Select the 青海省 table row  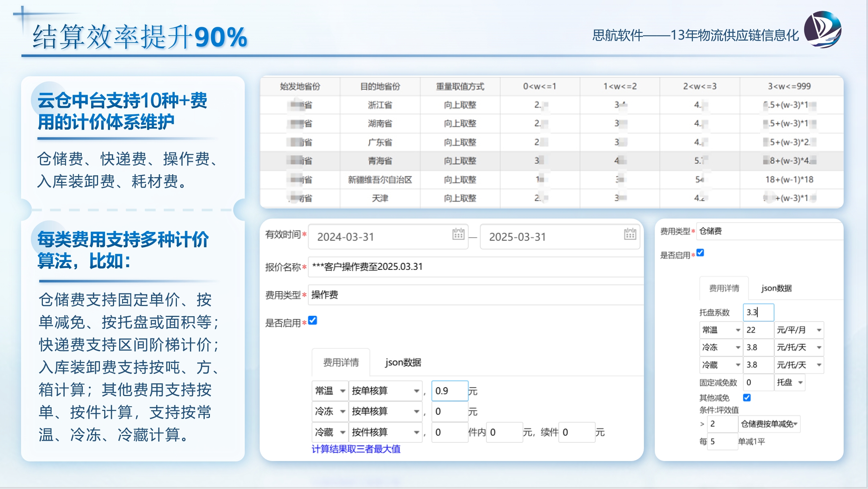[380, 161]
